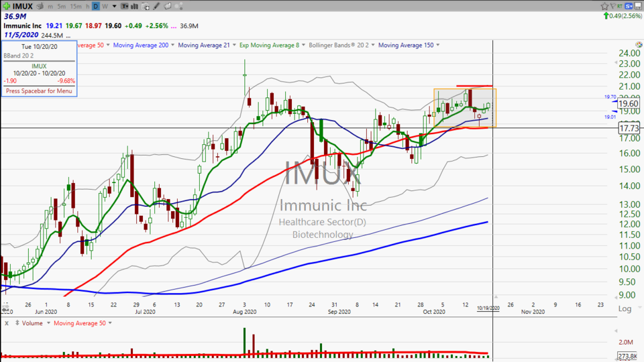
Task: Open the Volume indicator dropdown
Action: coord(48,323)
